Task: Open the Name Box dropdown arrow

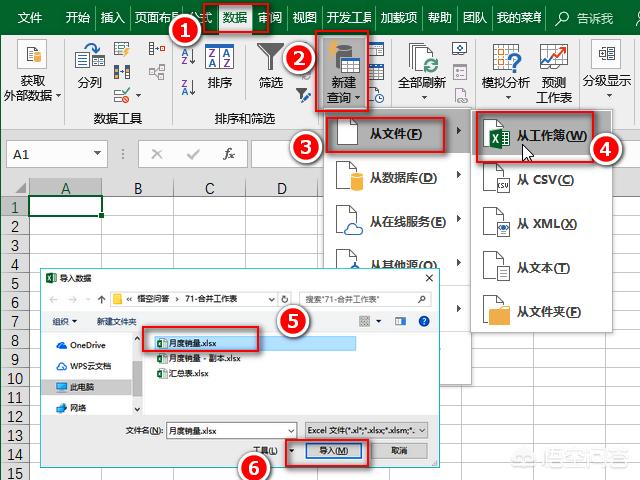Action: [x=97, y=153]
